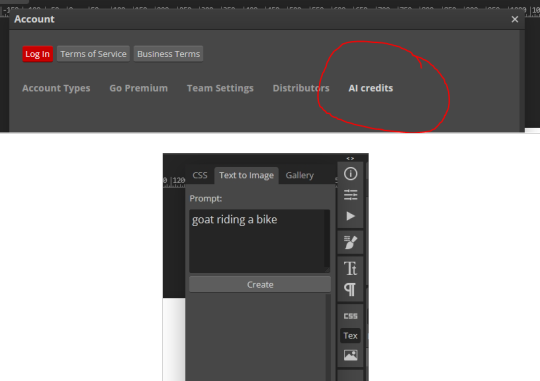The image size is (540, 381).
Task: Click the red Log In button
Action: click(38, 54)
